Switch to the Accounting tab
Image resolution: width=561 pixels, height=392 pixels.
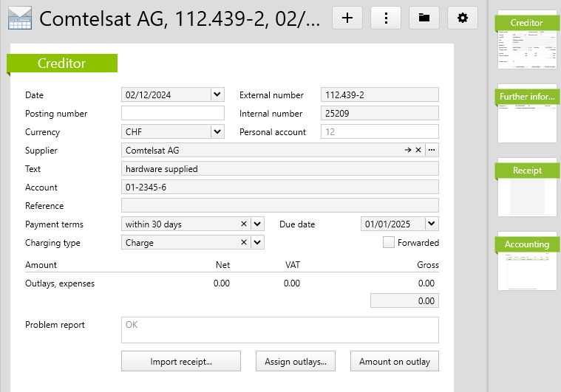click(x=527, y=244)
